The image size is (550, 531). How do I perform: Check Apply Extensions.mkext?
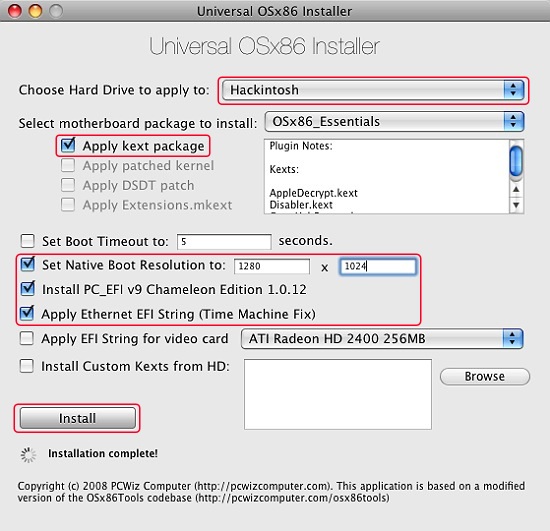(68, 204)
